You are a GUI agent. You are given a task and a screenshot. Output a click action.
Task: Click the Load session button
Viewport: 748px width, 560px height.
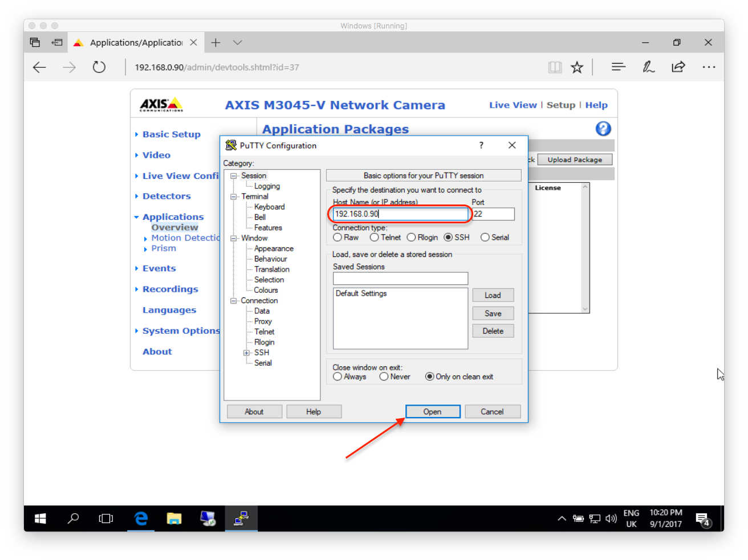coord(493,295)
